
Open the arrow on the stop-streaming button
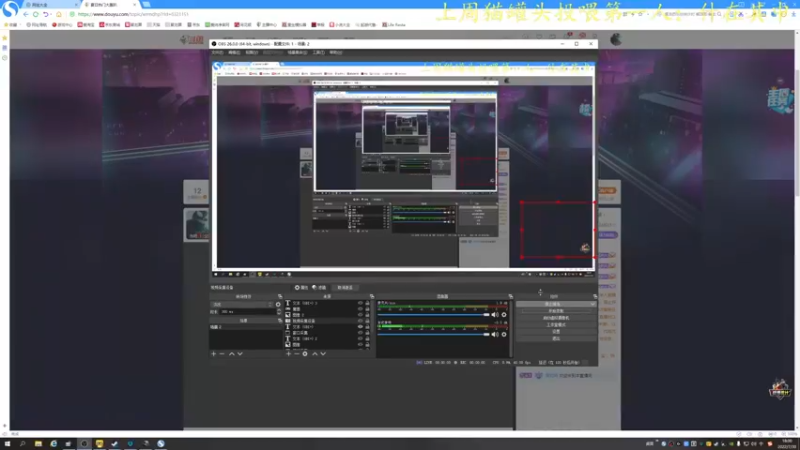[x=592, y=304]
